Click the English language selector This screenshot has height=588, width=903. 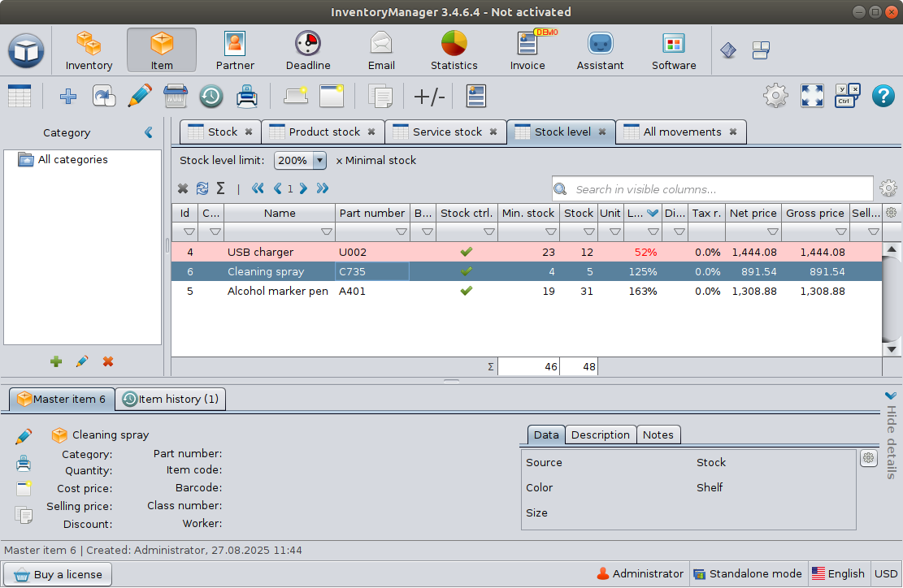tap(838, 573)
